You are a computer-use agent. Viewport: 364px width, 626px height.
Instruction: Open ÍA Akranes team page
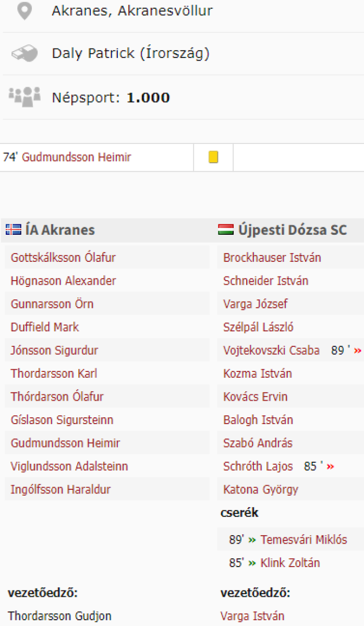point(60,230)
